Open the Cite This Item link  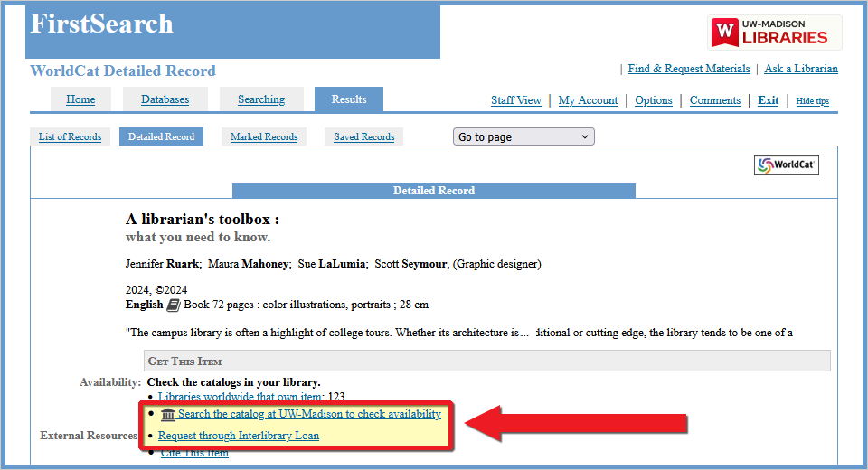pyautogui.click(x=194, y=453)
